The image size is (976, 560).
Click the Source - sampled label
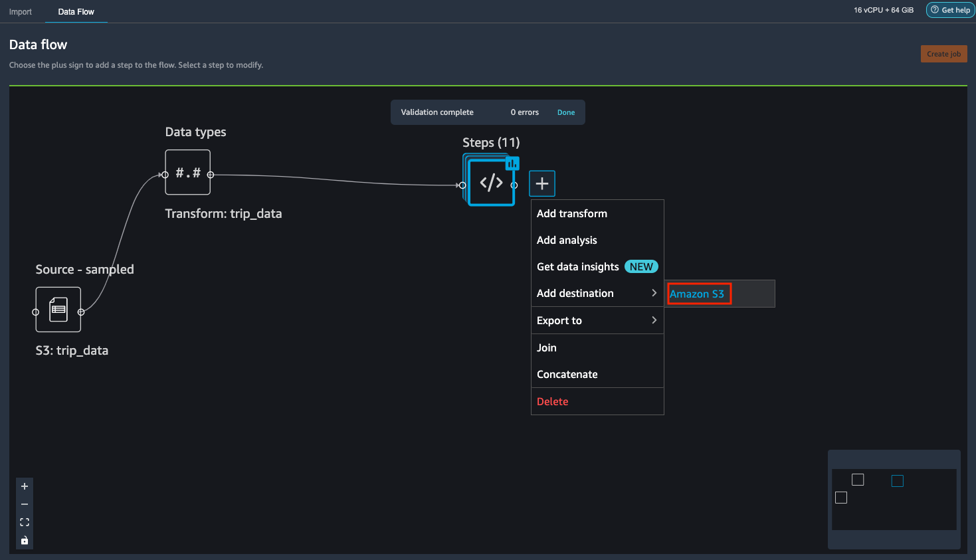[x=84, y=269]
